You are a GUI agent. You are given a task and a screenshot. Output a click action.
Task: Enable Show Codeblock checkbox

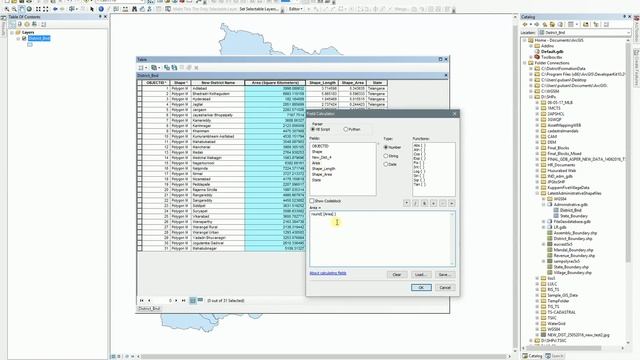pyautogui.click(x=312, y=201)
